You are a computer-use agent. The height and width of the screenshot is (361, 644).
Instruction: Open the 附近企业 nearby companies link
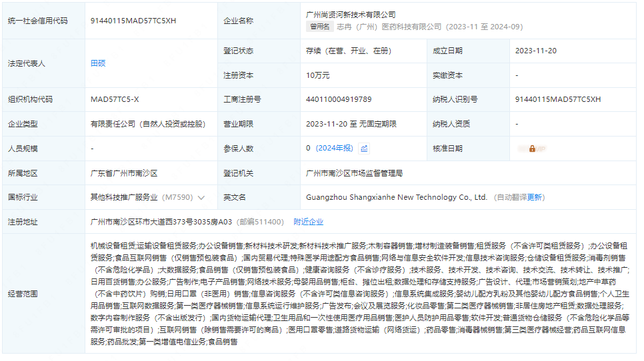tap(308, 222)
